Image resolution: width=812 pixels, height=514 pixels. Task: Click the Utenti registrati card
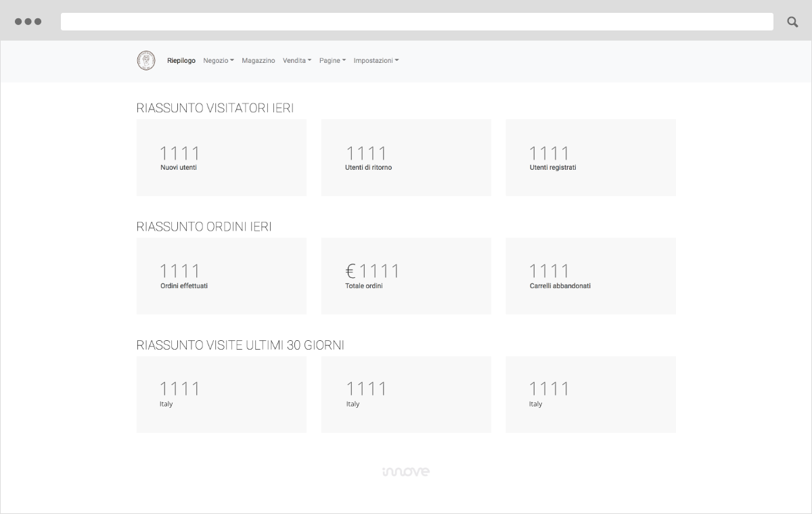click(x=590, y=158)
